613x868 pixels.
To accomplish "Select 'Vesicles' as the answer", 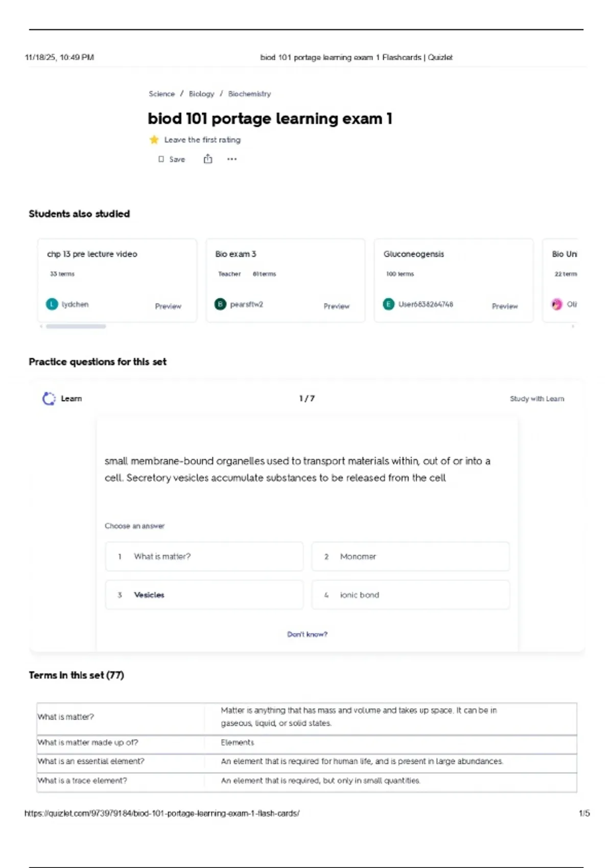I will (x=204, y=595).
